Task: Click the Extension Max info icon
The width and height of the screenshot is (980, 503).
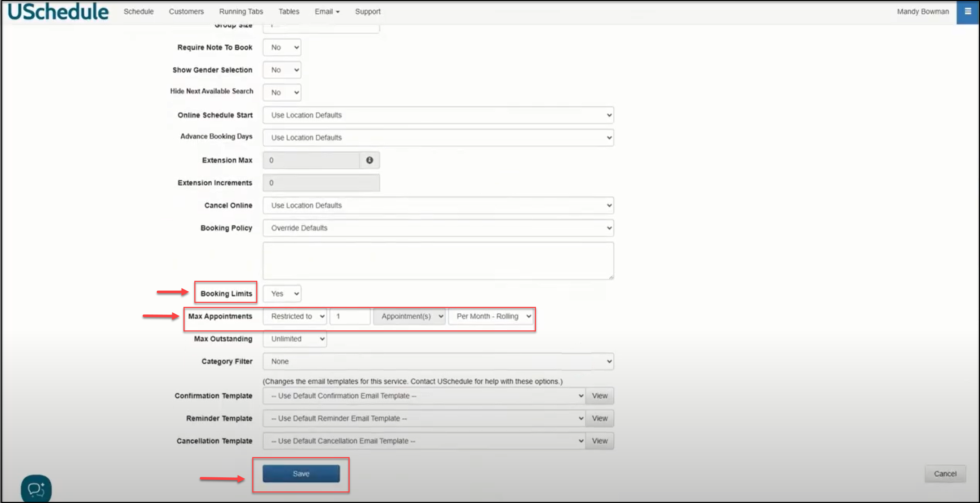Action: [x=369, y=160]
